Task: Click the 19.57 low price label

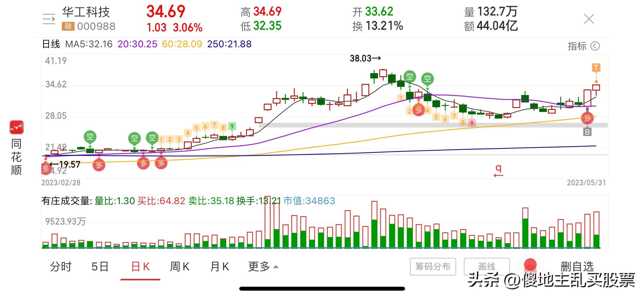Action: [x=65, y=164]
